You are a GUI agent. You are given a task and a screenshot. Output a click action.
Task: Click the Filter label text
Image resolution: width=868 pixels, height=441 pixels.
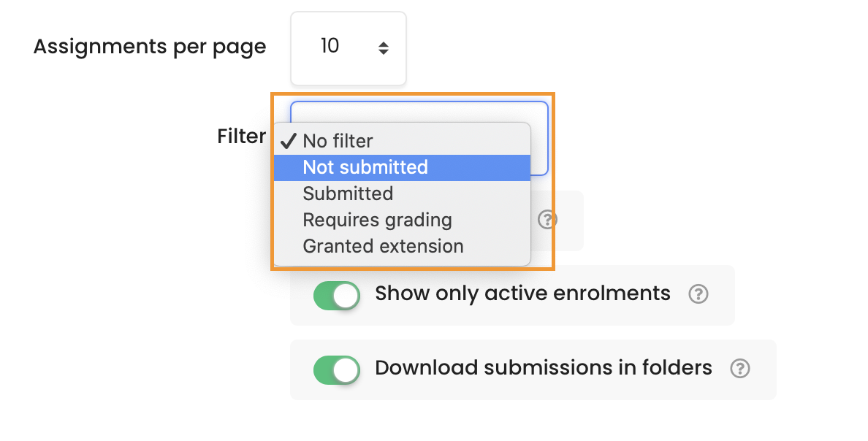click(241, 136)
